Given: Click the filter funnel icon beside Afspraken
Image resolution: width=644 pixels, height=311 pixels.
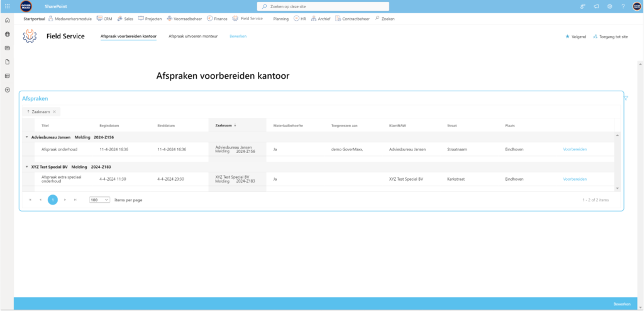Looking at the screenshot, I should point(626,98).
